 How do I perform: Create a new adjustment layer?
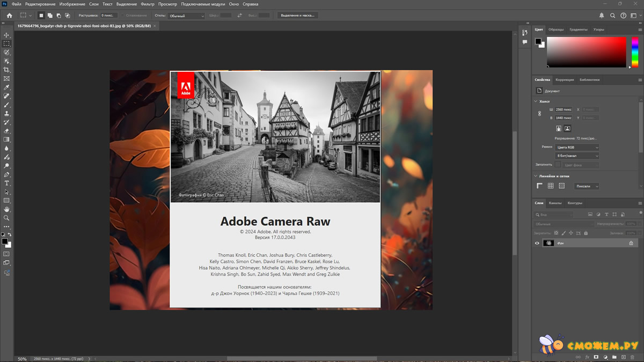(x=605, y=357)
